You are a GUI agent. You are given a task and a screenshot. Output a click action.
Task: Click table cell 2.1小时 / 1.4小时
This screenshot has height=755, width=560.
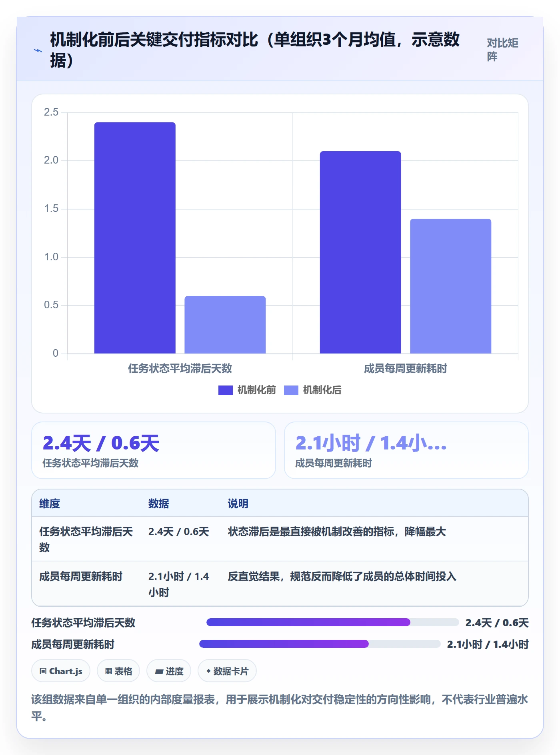coord(178,584)
